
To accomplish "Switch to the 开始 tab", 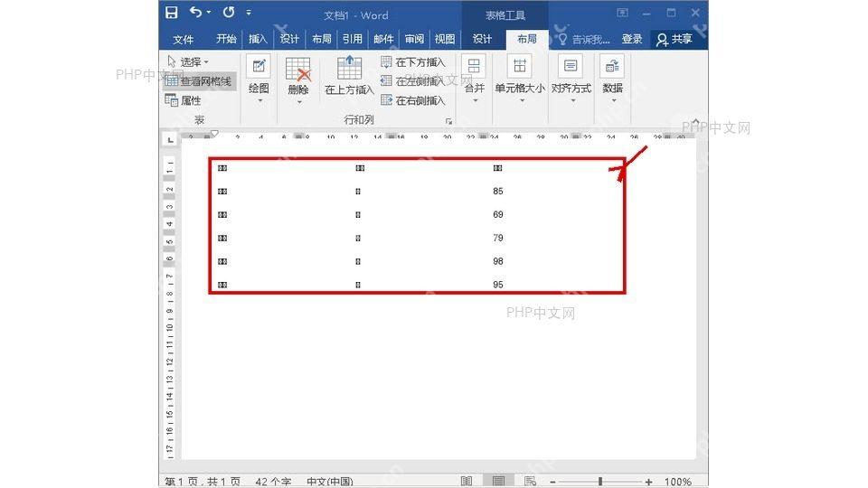I will pos(226,39).
